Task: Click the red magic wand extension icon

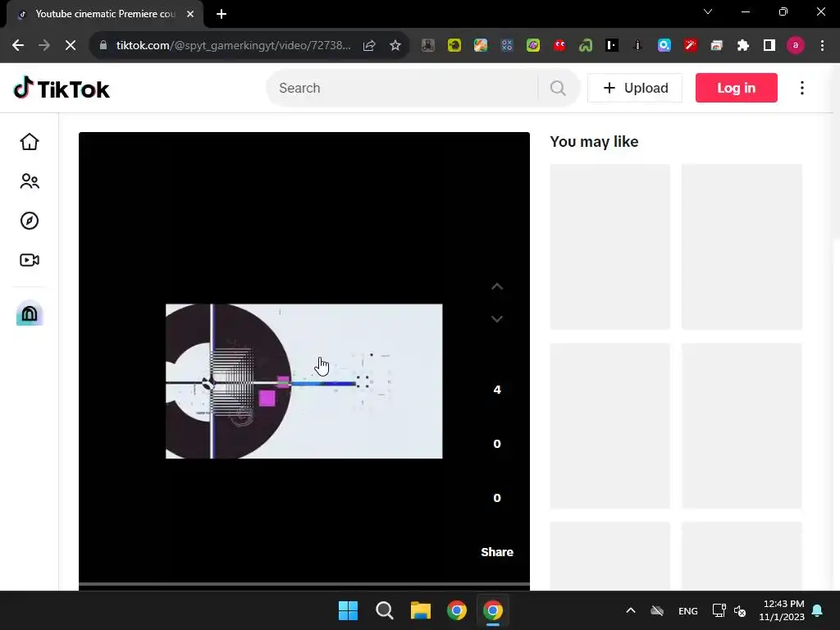Action: tap(691, 46)
